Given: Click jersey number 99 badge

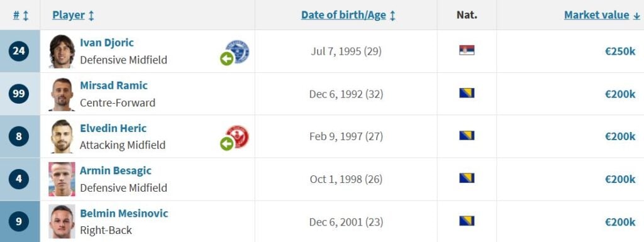Looking at the screenshot, I should 19,94.
